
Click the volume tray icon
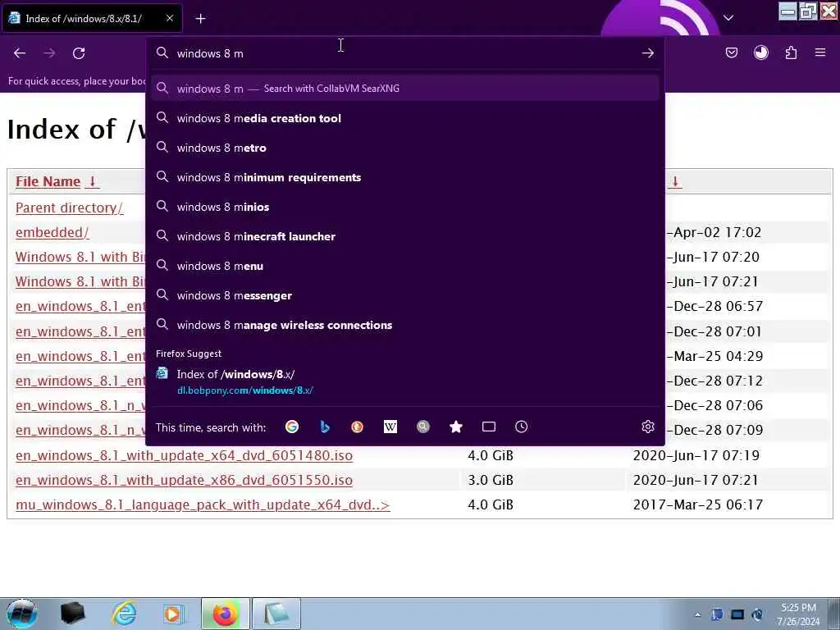point(757,614)
